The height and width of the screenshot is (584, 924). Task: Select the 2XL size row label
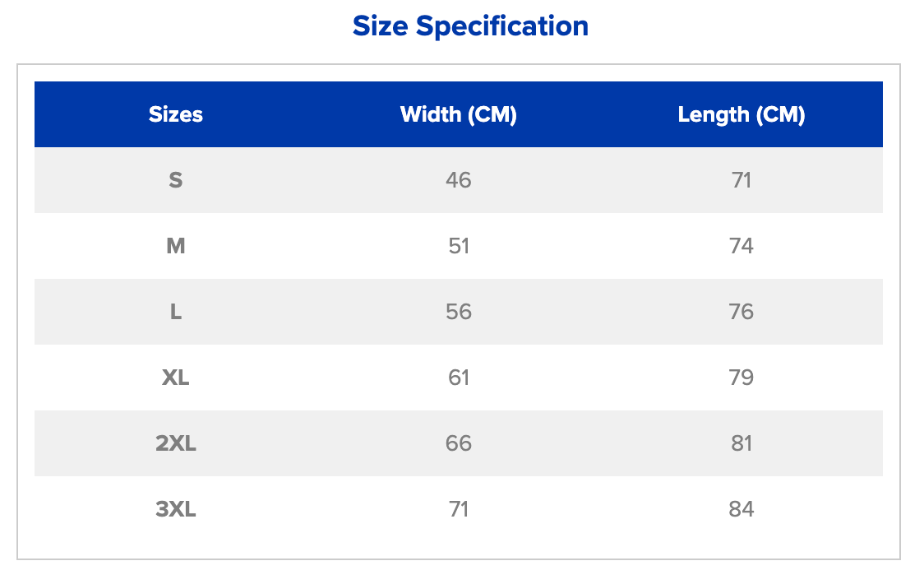[x=176, y=443]
